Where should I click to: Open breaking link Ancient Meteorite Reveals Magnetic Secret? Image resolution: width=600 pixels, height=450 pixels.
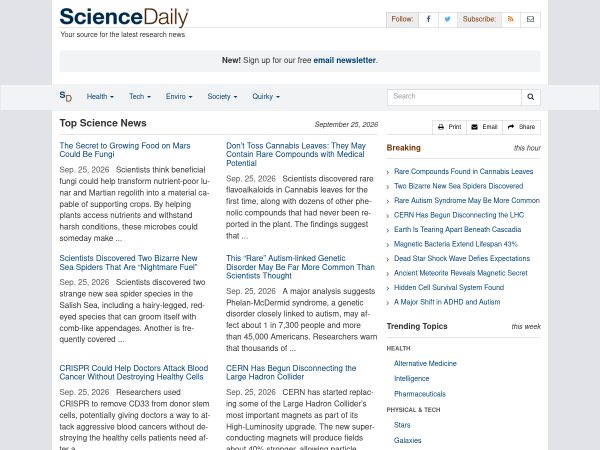coord(461,273)
